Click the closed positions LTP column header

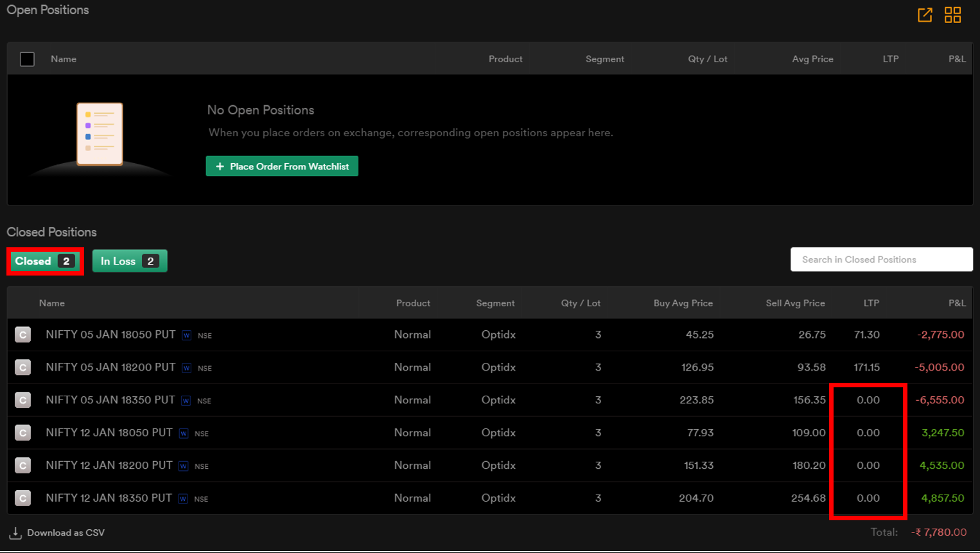coord(871,303)
